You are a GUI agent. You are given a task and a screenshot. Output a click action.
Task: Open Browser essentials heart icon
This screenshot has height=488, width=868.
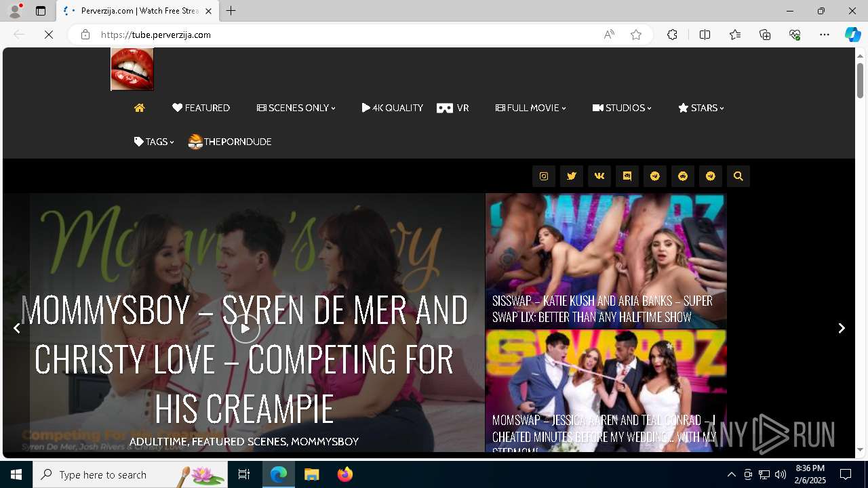[795, 35]
